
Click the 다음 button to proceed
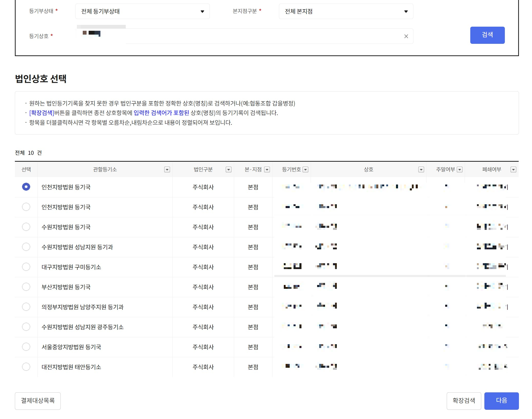pyautogui.click(x=501, y=401)
